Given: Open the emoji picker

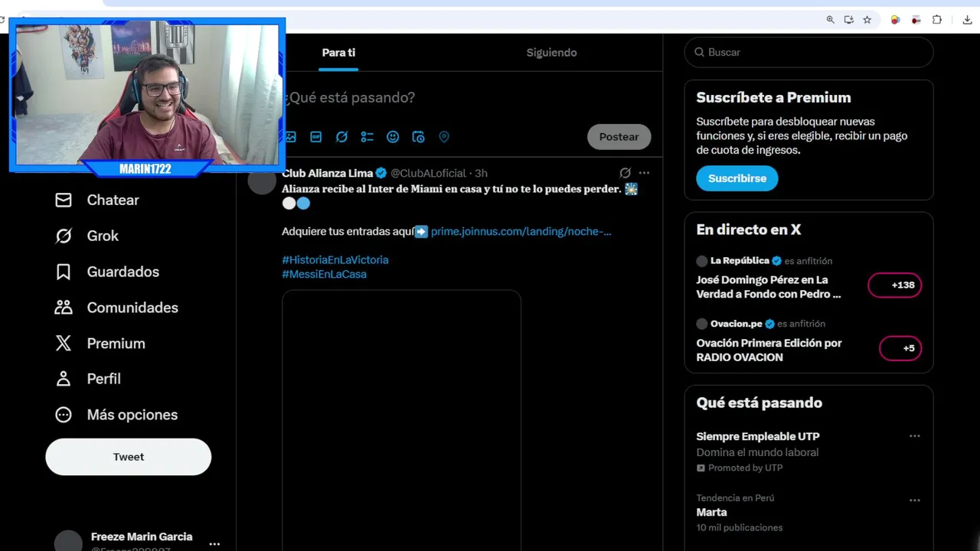Looking at the screenshot, I should point(393,137).
